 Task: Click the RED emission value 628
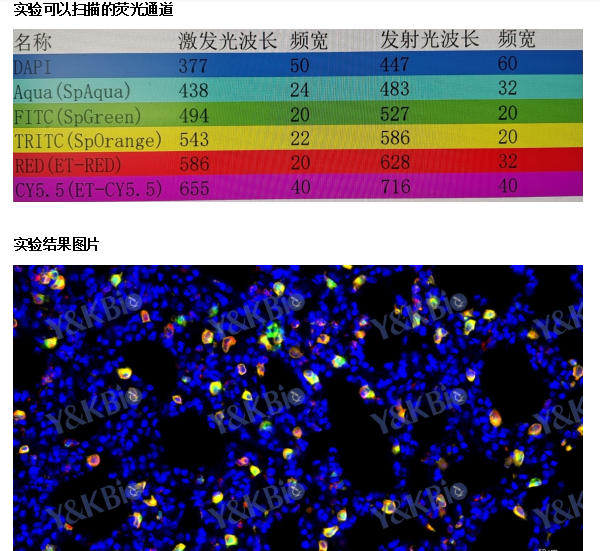396,162
